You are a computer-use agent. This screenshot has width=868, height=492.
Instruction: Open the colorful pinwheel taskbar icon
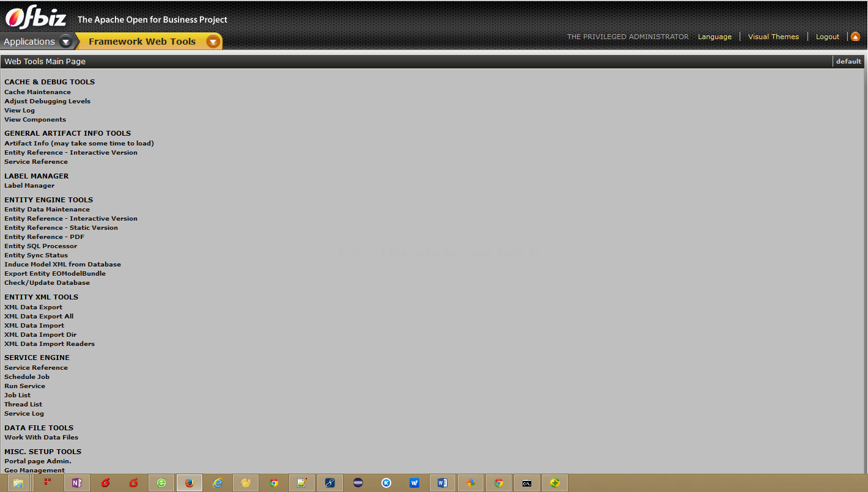coord(471,483)
